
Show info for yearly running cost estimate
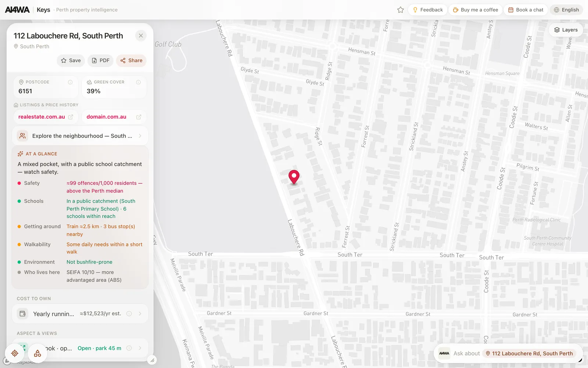(x=129, y=314)
